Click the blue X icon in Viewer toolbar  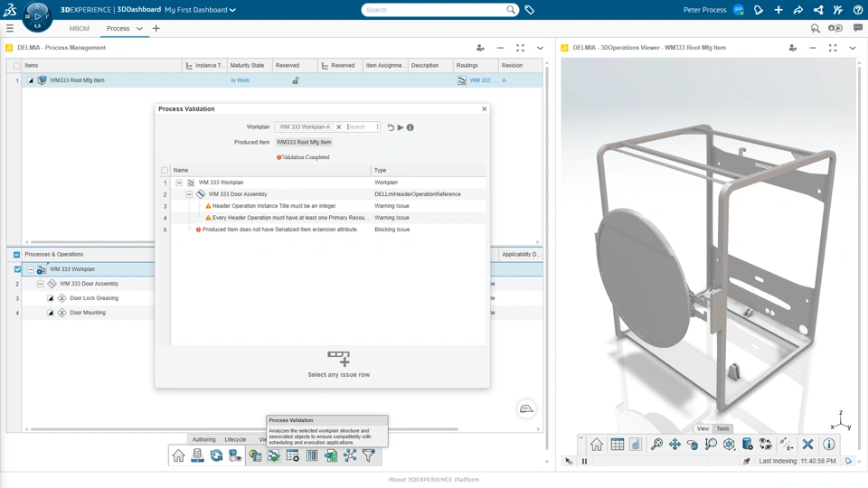(x=807, y=445)
